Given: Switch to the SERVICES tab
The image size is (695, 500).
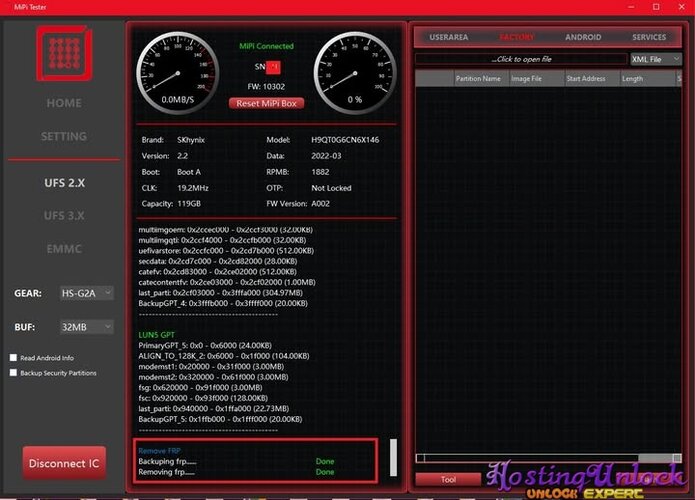Looking at the screenshot, I should coord(649,37).
